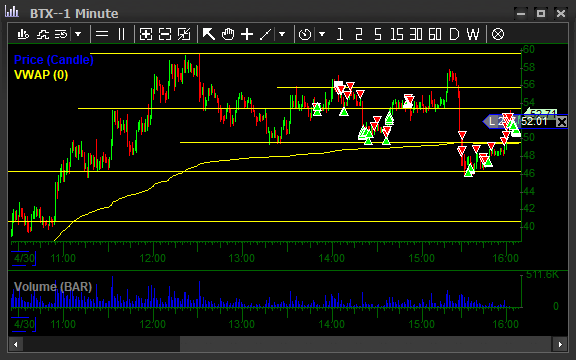Select the crosshair plus tool
Screen dimensions: 576x360
[247, 35]
